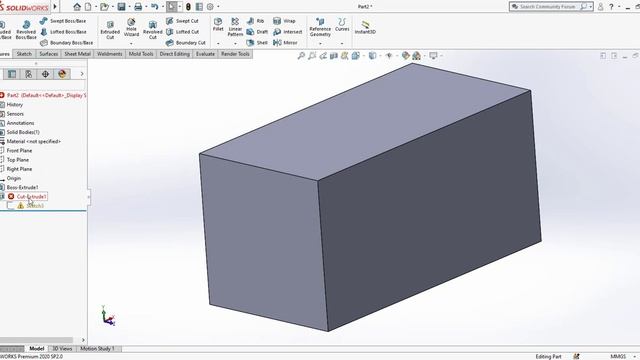Open the 3D Views bottom tab
The width and height of the screenshot is (640, 360).
(62, 349)
